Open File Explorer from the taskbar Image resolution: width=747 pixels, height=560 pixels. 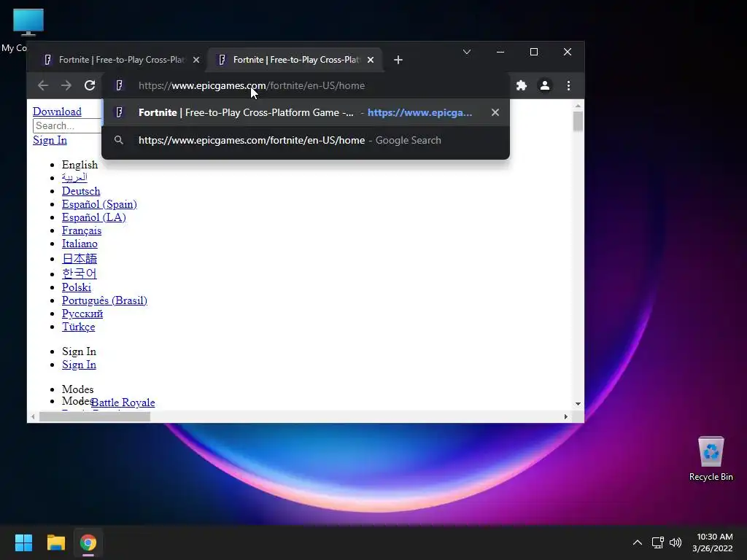pyautogui.click(x=55, y=542)
